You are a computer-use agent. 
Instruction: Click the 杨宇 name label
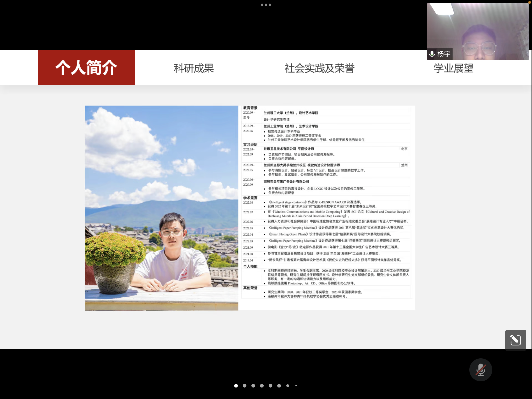tap(444, 54)
